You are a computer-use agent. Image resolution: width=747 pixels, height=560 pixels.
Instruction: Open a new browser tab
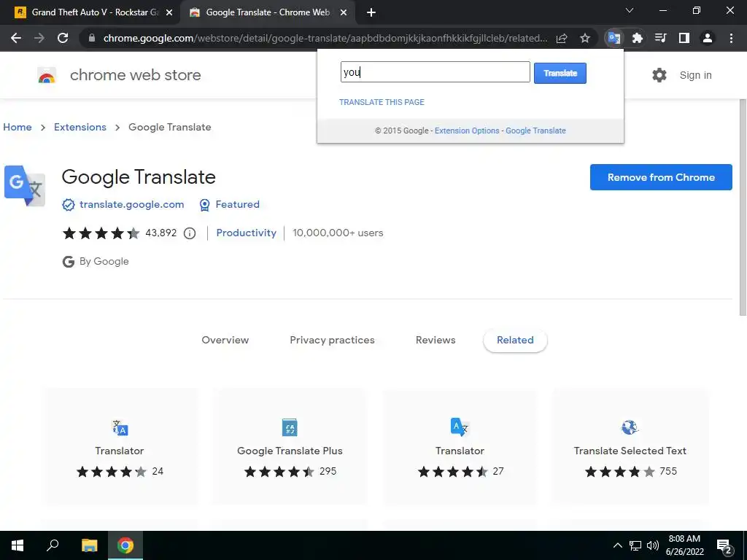click(x=371, y=12)
